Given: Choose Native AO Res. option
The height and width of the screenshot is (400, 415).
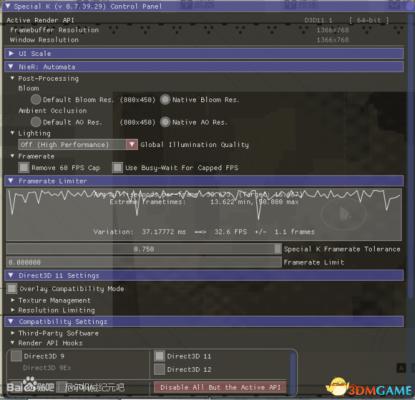Looking at the screenshot, I should pyautogui.click(x=165, y=122).
